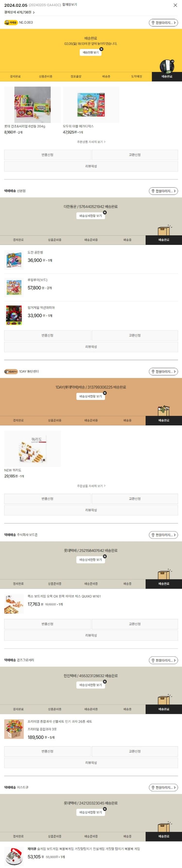This screenshot has width=182, height=868.
Task: Expand 주문상품 자세히 보기 under 모두의 마블
Action: click(x=91, y=142)
